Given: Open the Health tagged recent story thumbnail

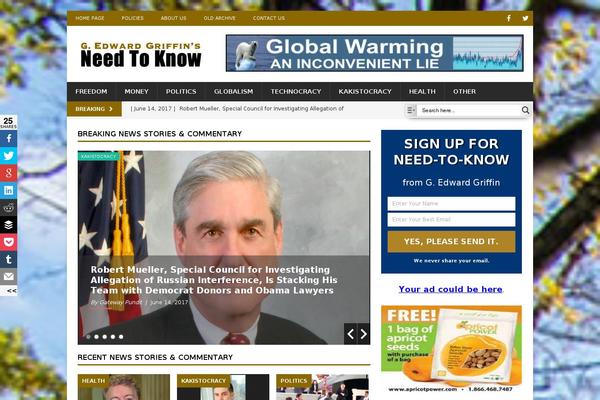Looking at the screenshot, I should 124,387.
